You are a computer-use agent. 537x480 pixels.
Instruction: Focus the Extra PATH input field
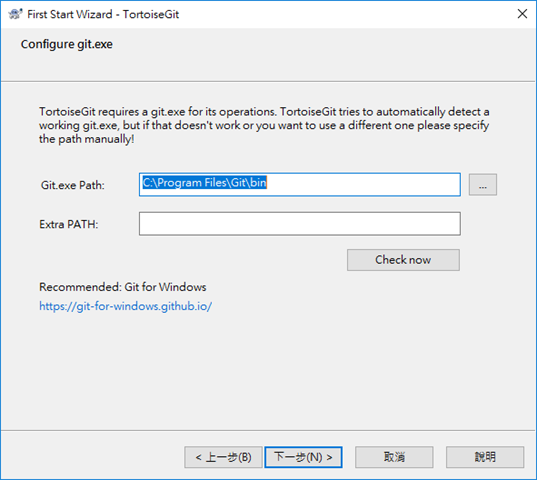click(x=300, y=224)
